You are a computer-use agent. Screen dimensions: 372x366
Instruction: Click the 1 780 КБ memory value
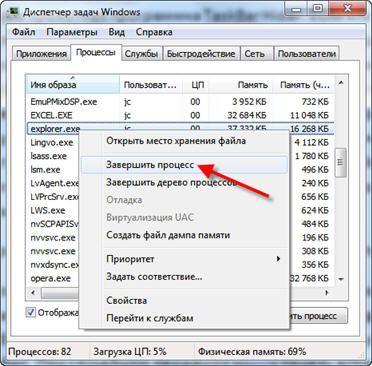(312, 156)
